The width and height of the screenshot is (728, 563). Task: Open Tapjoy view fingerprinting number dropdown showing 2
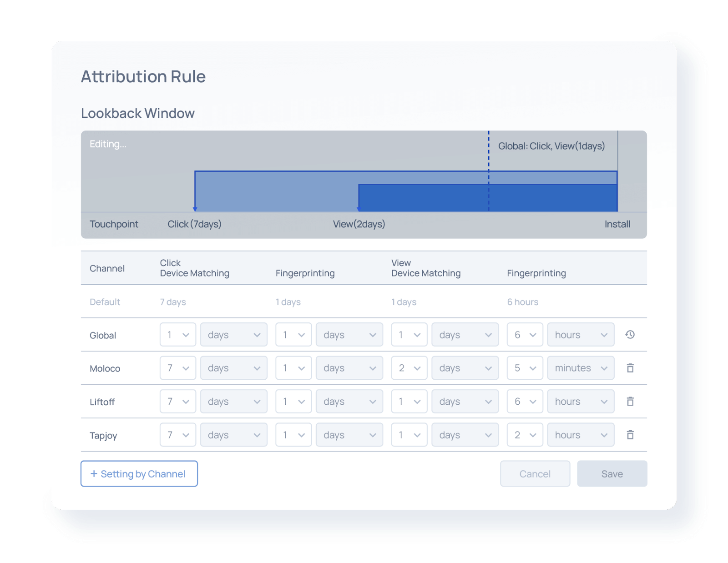[x=525, y=435]
